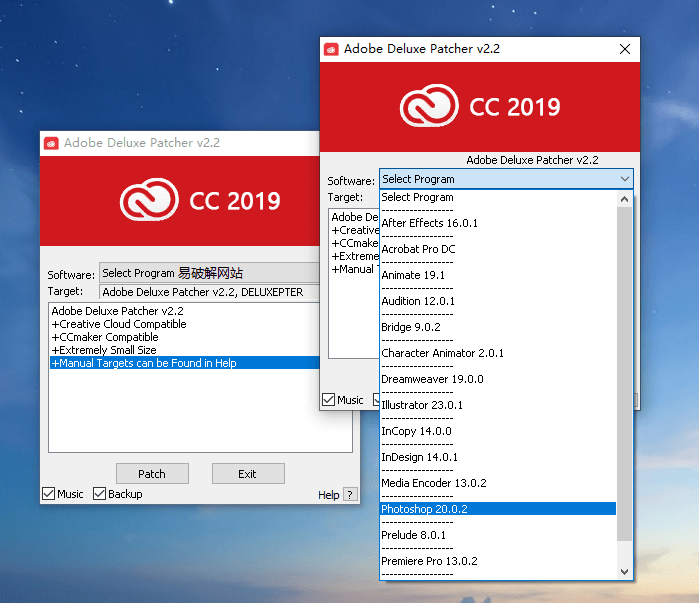Click scroll up arrow in program list
Viewport: 699px width, 603px height.
(x=625, y=199)
